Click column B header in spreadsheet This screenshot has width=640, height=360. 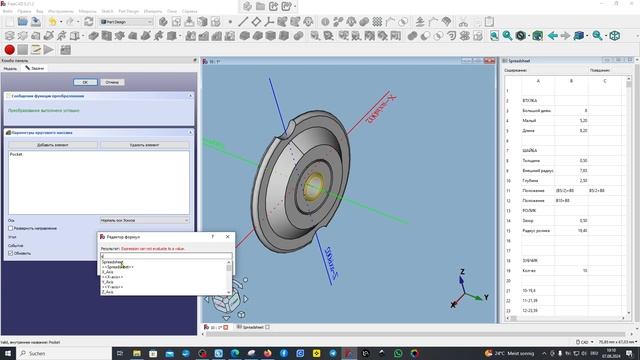pyautogui.click(x=571, y=81)
